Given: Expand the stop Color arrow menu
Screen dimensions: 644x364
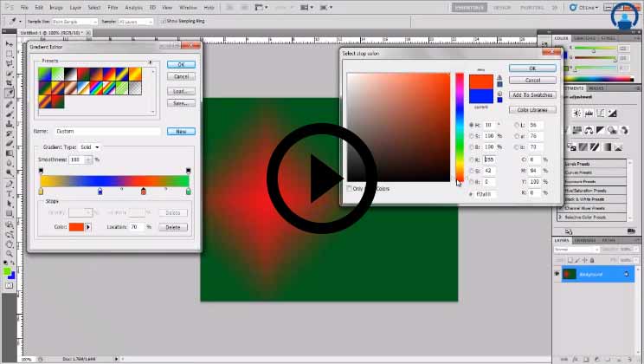Looking at the screenshot, I should [87, 227].
